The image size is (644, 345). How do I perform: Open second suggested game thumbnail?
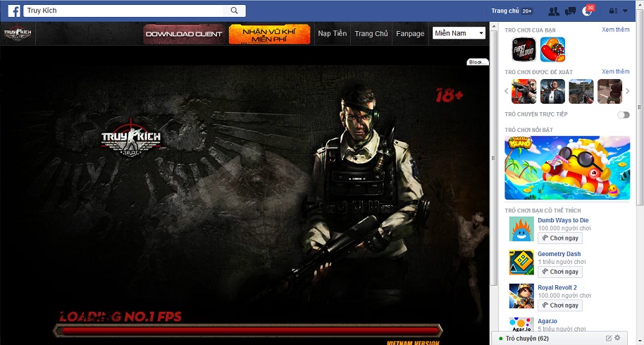point(552,91)
